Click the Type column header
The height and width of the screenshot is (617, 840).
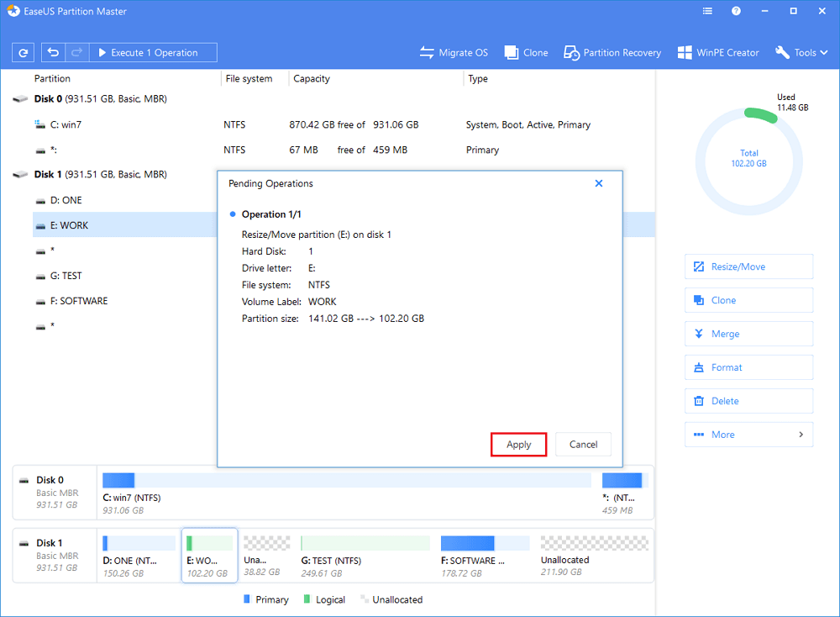tap(478, 78)
